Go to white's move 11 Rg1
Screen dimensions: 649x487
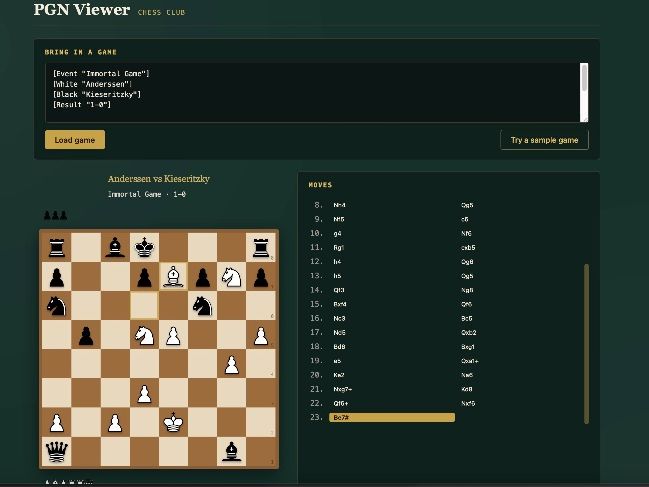click(x=392, y=247)
